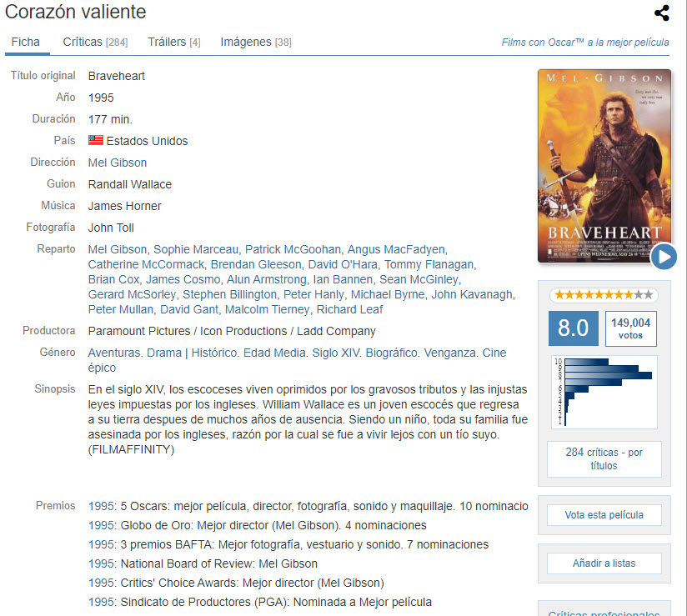The width and height of the screenshot is (687, 616).
Task: Select the Aventuras genre link
Action: 115,353
